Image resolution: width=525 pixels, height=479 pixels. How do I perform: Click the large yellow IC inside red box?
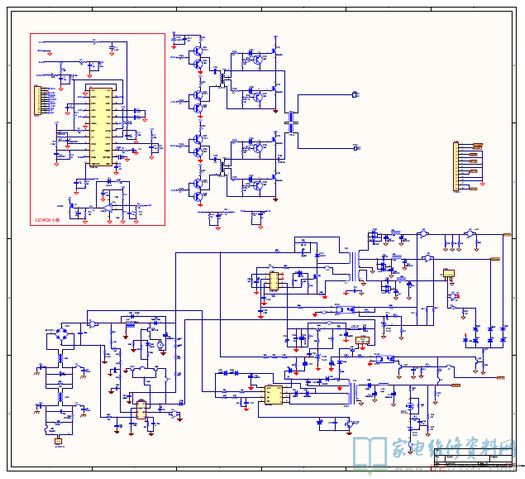coord(100,127)
